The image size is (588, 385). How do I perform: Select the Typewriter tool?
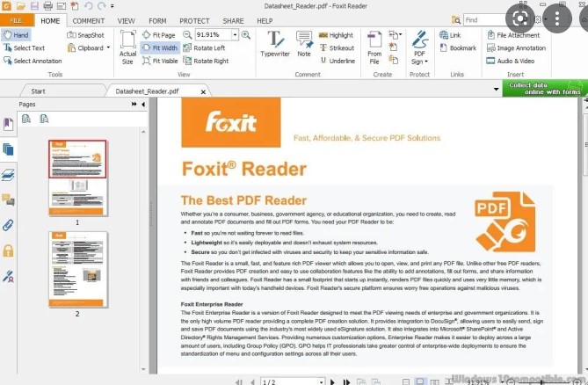[275, 44]
